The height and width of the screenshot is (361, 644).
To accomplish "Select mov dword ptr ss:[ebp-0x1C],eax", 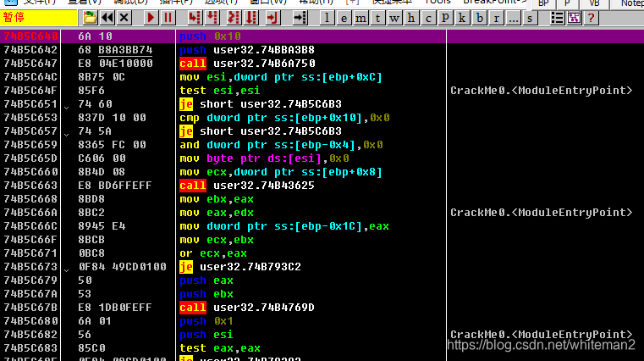I will tap(284, 226).
